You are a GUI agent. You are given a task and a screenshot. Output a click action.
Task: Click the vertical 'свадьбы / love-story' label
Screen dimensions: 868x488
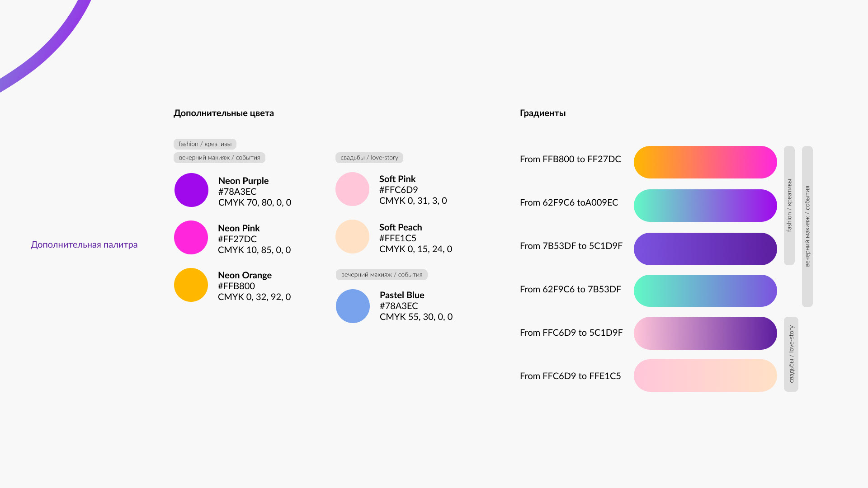coord(791,354)
